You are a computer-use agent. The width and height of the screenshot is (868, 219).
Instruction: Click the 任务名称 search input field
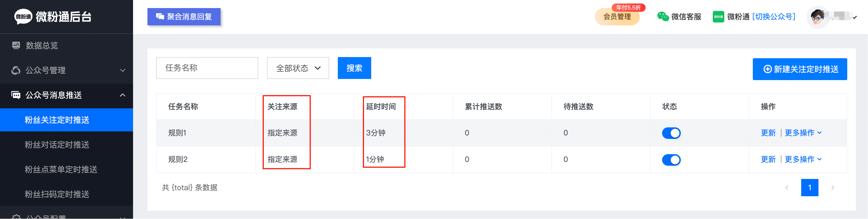click(207, 68)
